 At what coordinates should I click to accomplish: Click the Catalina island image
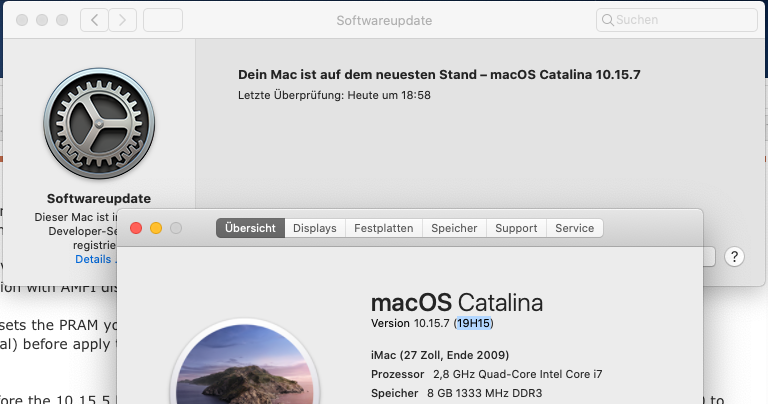(244, 363)
